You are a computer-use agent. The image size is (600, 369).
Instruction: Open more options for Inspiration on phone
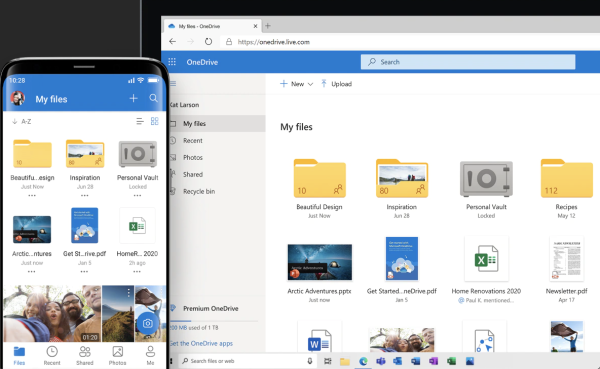click(85, 196)
